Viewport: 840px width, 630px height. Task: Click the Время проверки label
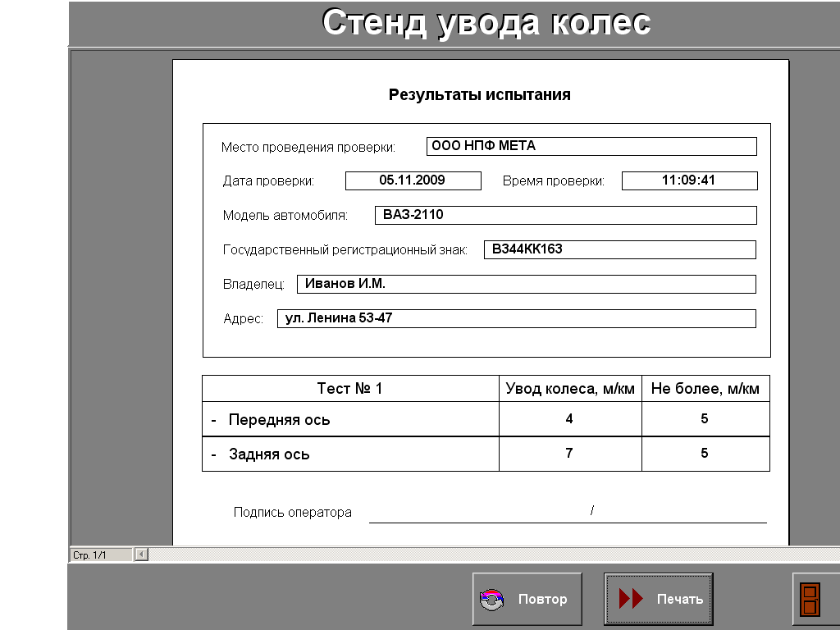click(554, 181)
